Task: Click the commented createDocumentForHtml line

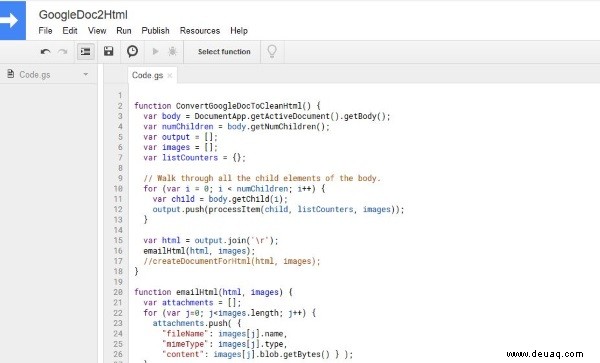Action: coord(232,261)
